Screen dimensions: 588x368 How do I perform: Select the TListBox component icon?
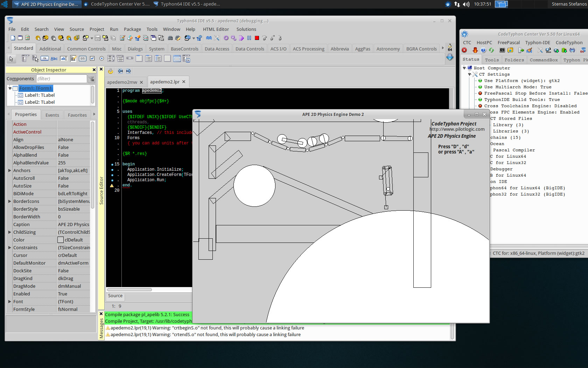point(111,59)
